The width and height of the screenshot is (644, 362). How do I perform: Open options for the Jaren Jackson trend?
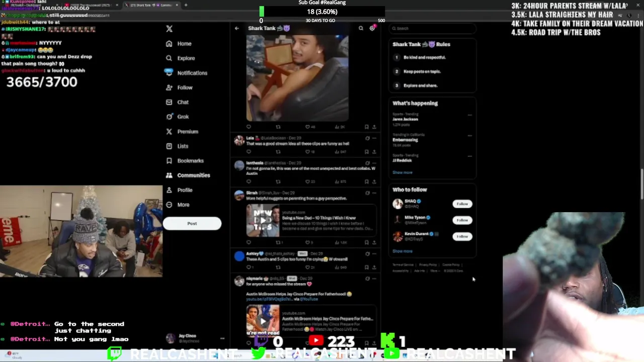469,115
